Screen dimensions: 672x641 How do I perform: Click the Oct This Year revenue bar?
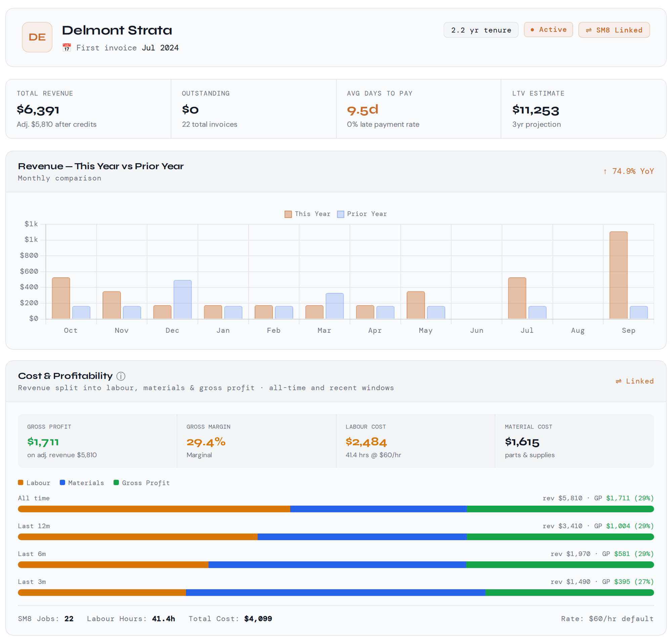pyautogui.click(x=61, y=298)
